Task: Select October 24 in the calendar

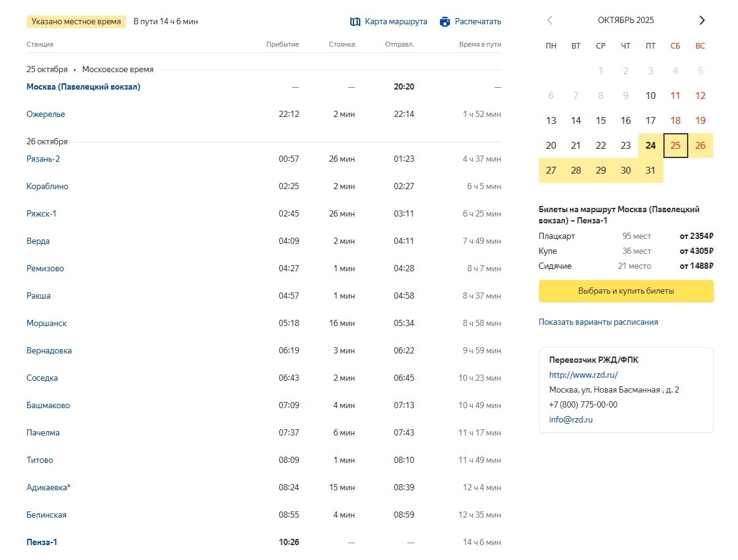Action: pos(650,146)
